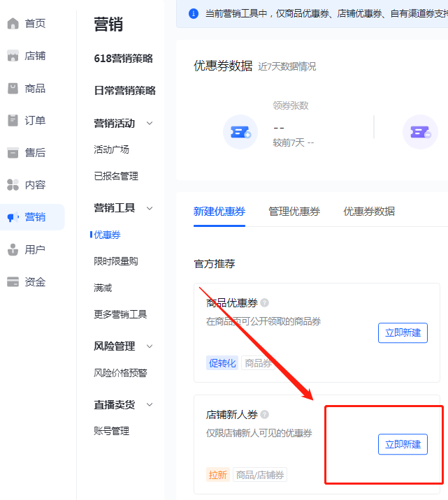
Task: Switch to the 新建优惠券 tab
Action: pos(219,212)
